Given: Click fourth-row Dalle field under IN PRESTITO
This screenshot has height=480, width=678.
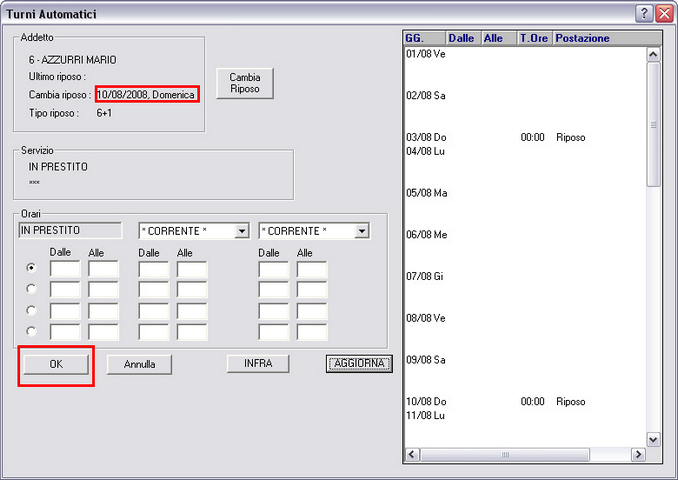Looking at the screenshot, I should [65, 332].
